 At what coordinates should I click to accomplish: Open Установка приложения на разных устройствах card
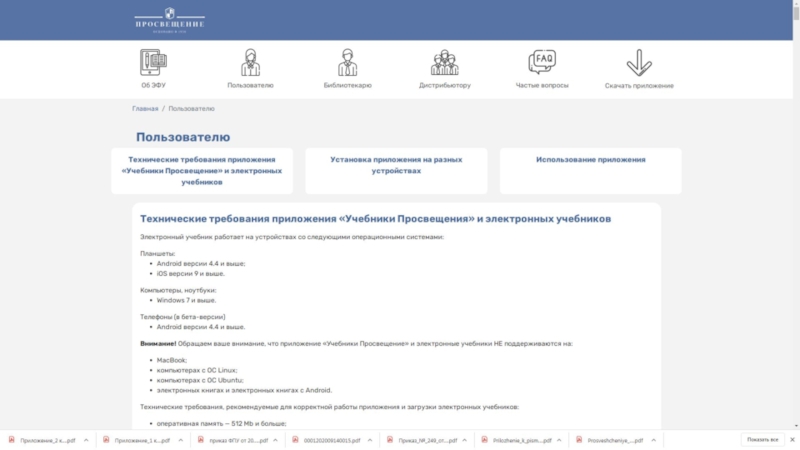pyautogui.click(x=396, y=171)
